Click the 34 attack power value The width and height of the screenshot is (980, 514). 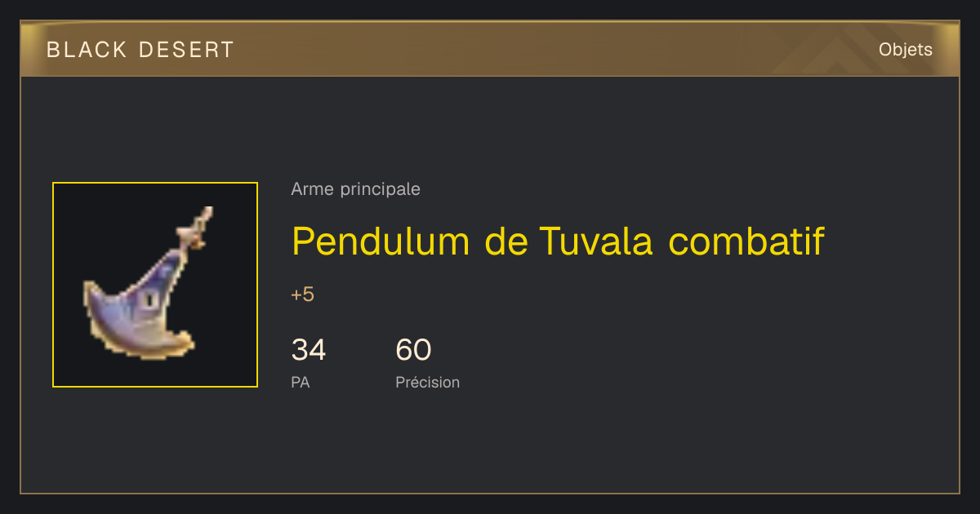[x=309, y=350]
